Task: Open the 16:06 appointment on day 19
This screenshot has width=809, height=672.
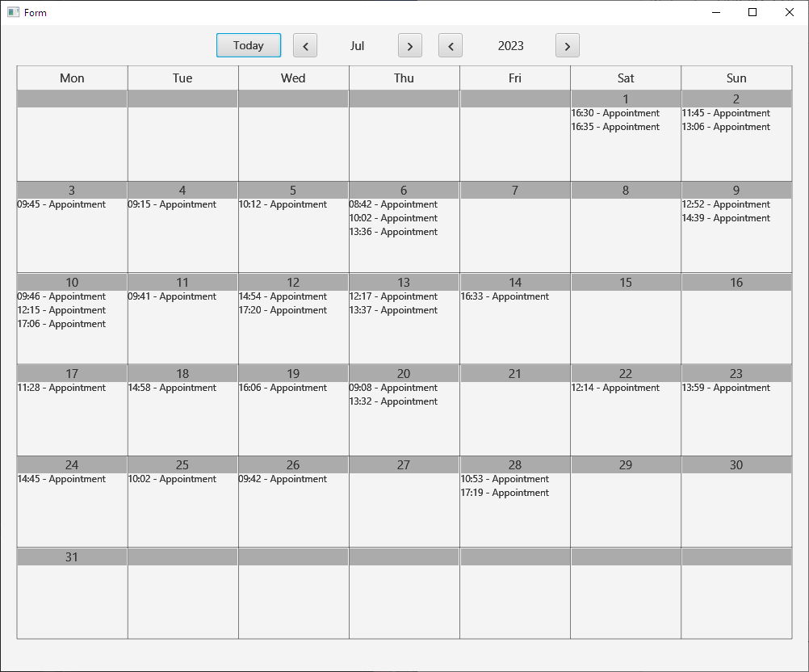Action: [x=283, y=388]
